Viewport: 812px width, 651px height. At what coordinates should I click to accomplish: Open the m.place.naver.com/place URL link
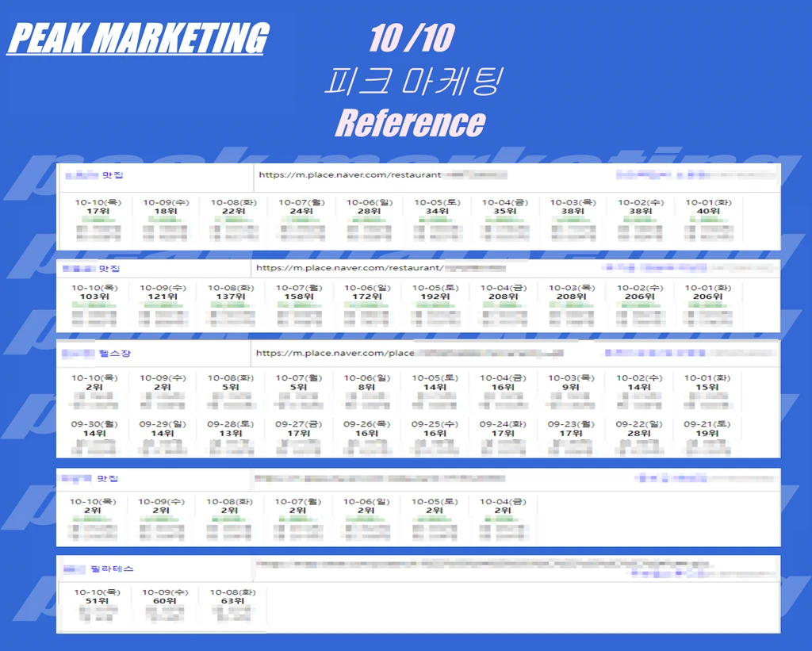pos(335,354)
